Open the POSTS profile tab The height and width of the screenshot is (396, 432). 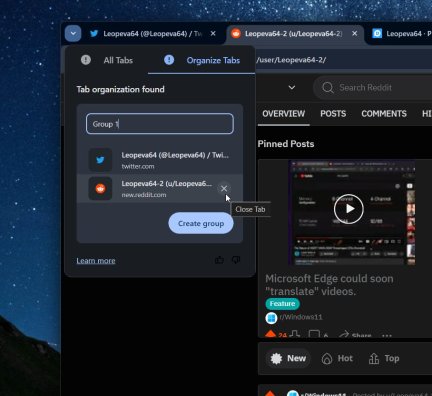click(333, 114)
